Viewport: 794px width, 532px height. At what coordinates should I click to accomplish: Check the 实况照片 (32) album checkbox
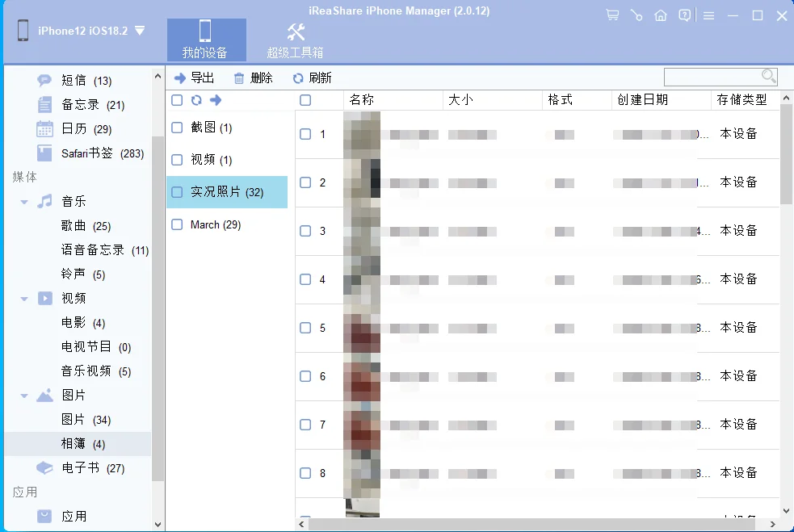(x=176, y=192)
